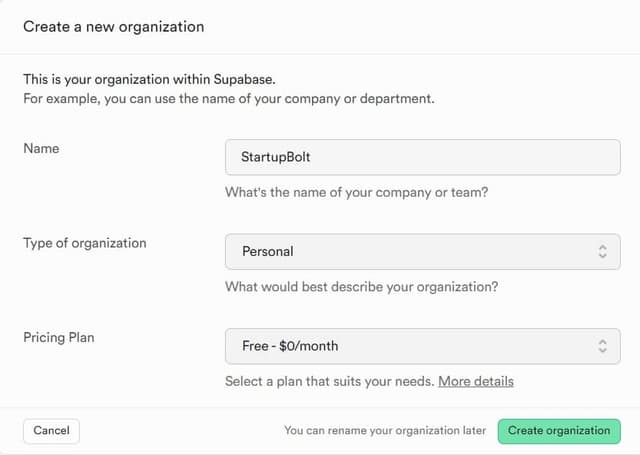Click the Pricing Plan label
The image size is (640, 455).
coord(59,337)
